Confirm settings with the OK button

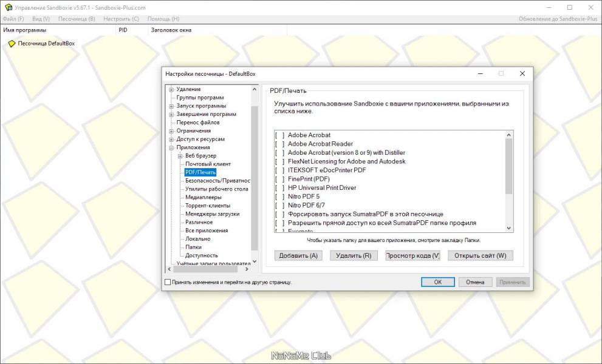coord(437,282)
